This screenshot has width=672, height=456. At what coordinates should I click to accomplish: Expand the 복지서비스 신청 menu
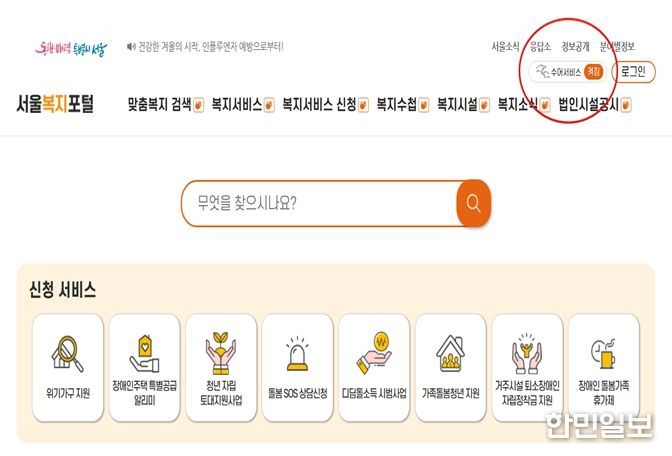(x=325, y=105)
